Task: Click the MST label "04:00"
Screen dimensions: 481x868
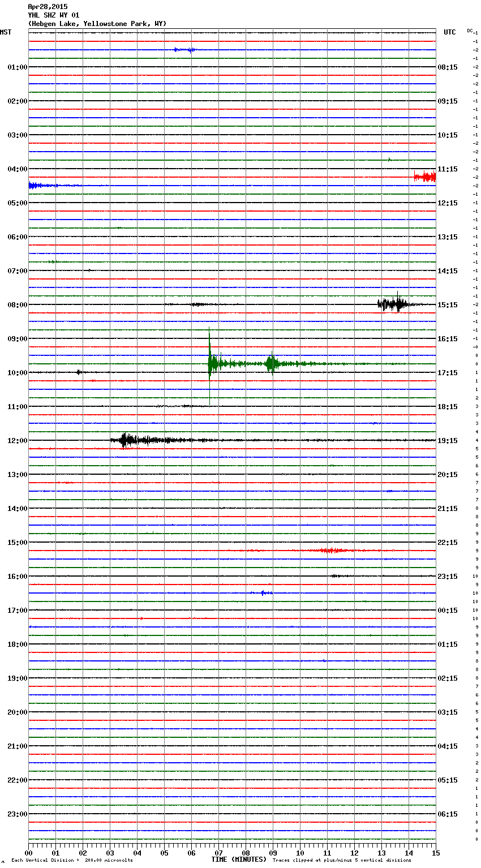Action: pos(18,169)
